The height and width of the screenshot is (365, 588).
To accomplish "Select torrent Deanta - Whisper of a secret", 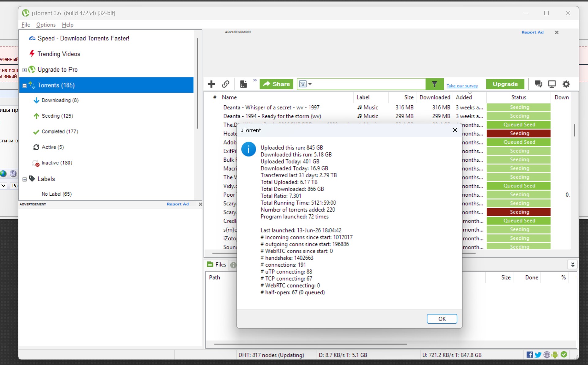I will click(x=271, y=107).
